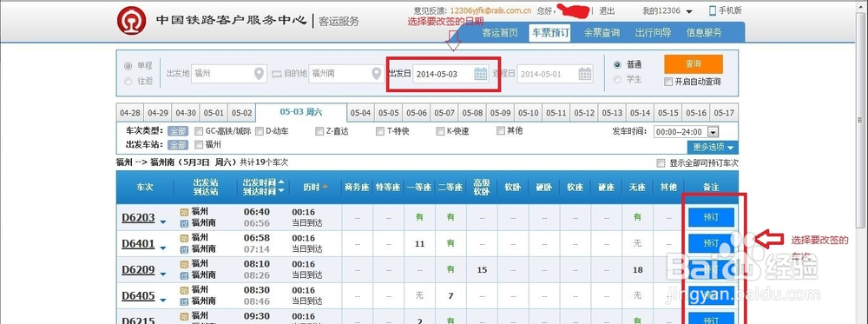Click the China Railway logo icon
Image resolution: width=868 pixels, height=324 pixels.
coord(131,21)
